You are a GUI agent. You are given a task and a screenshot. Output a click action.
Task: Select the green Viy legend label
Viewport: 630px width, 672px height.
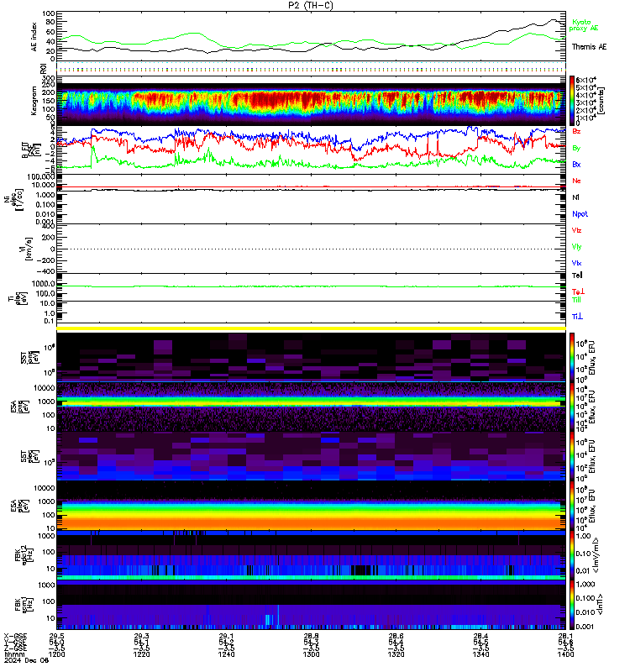click(x=576, y=247)
